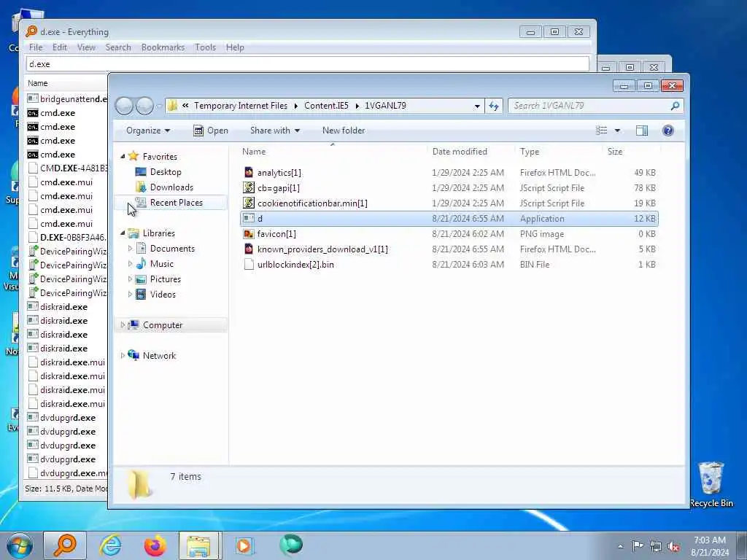
Task: Expand the Documents library
Action: coord(130,248)
